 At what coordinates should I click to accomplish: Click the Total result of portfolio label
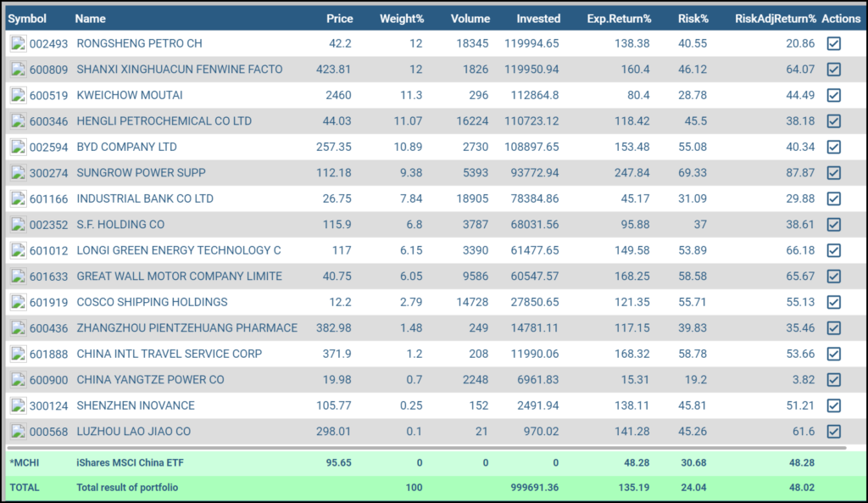127,488
